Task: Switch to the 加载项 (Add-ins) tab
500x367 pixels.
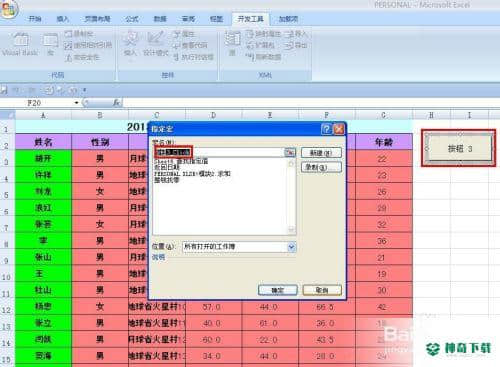Action: point(288,19)
